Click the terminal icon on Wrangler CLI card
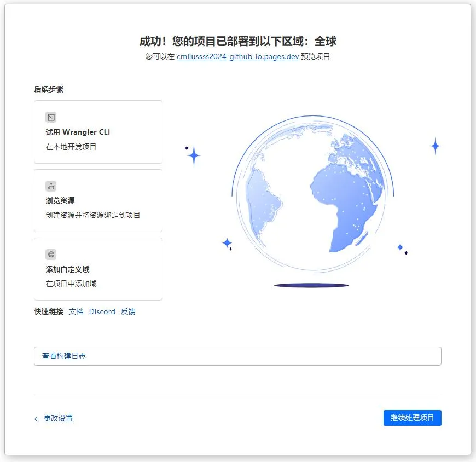This screenshot has height=462, width=476. 50,117
